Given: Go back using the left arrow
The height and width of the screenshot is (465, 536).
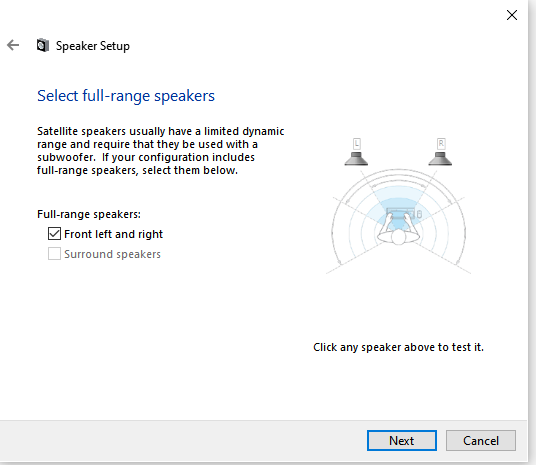Looking at the screenshot, I should click(x=13, y=45).
